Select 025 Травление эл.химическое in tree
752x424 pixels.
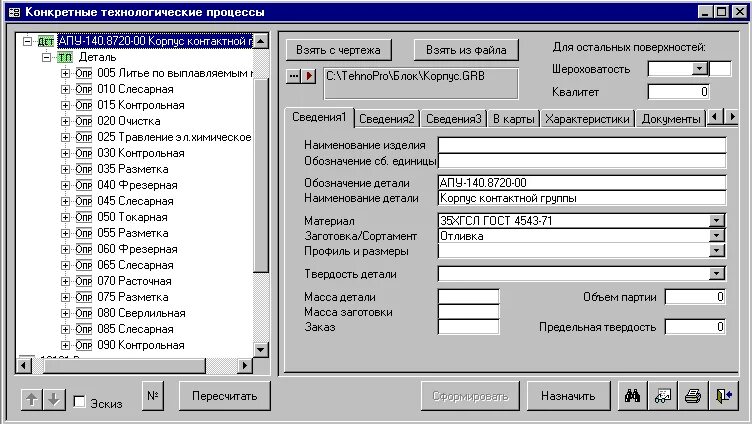174,137
